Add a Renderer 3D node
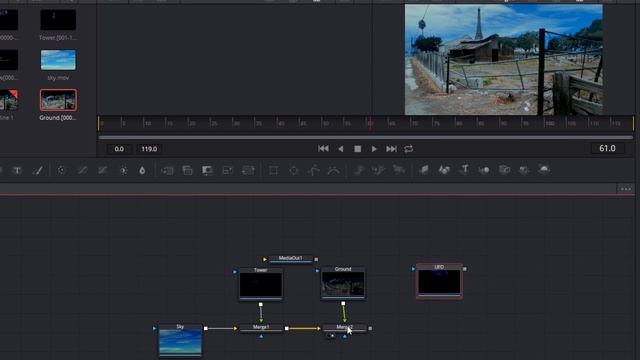This screenshot has height=360, width=640. pos(544,170)
